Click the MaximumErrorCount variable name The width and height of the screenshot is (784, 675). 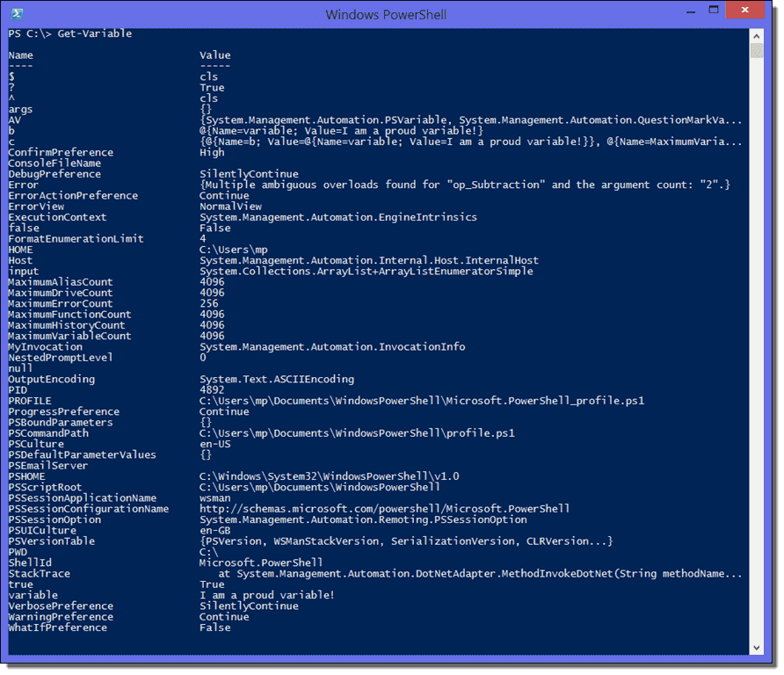point(61,303)
